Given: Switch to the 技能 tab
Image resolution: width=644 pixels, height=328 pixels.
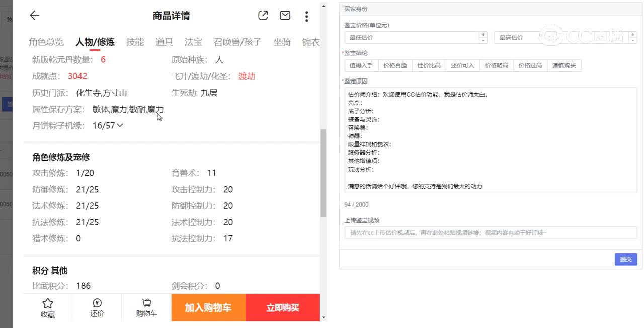Looking at the screenshot, I should tap(135, 42).
